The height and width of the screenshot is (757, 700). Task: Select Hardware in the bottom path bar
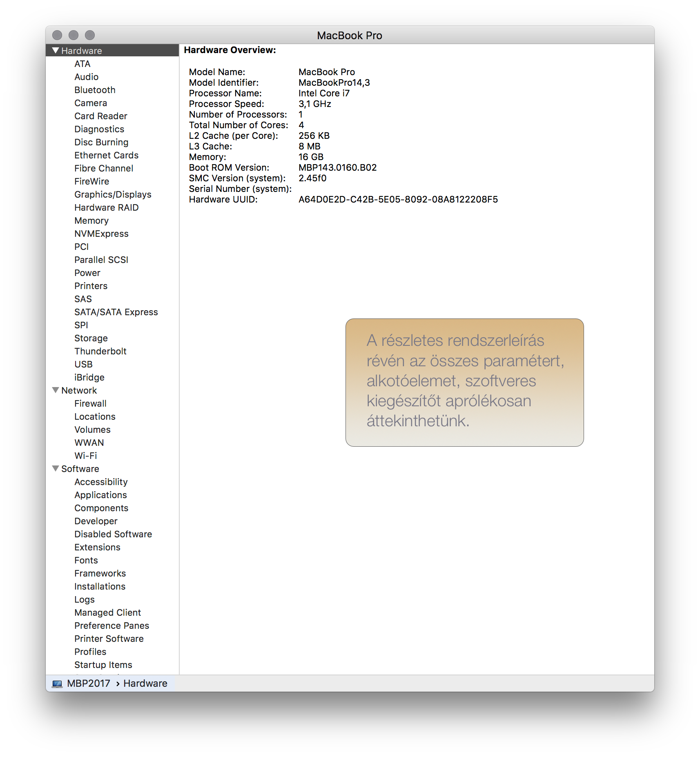[x=145, y=684]
